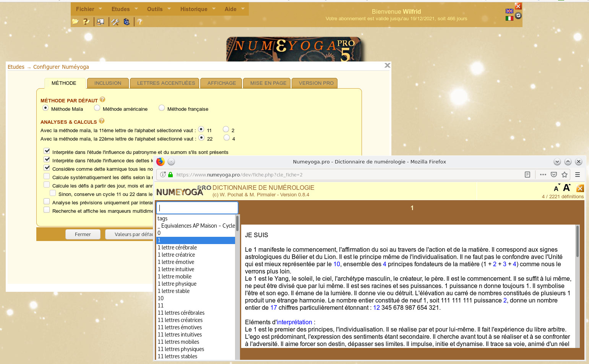Open the Historique menu dropdown
The width and height of the screenshot is (589, 364).
[198, 9]
